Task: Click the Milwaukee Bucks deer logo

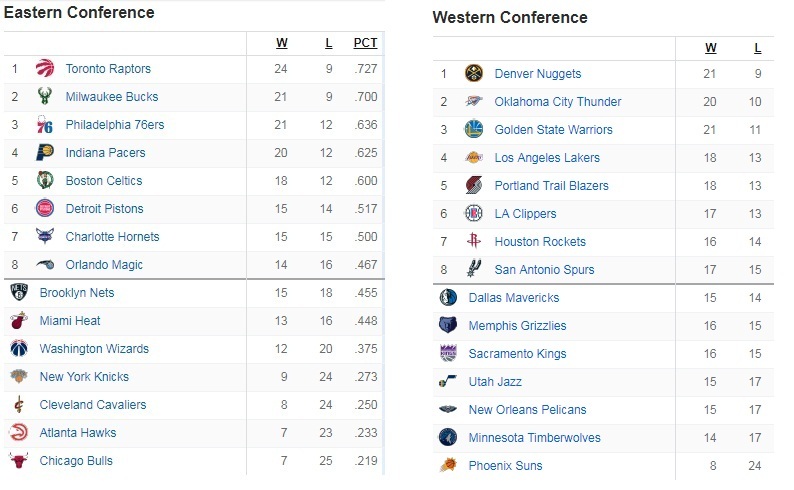Action: coord(45,96)
